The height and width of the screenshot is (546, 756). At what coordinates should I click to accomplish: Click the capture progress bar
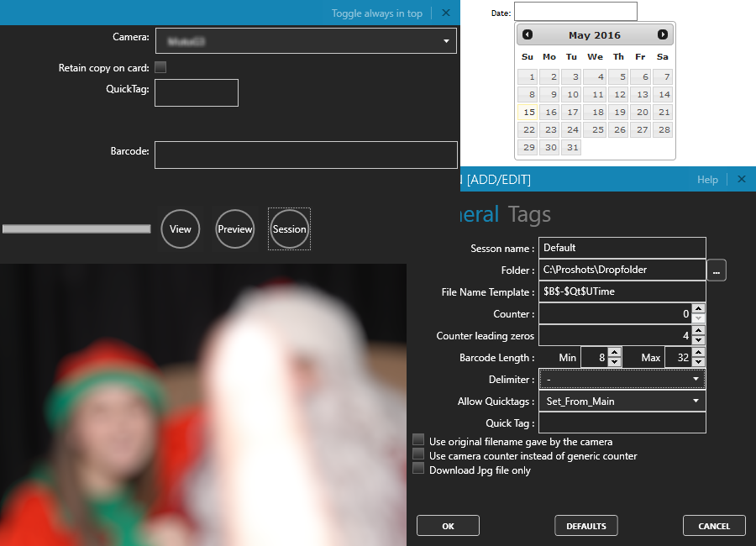click(76, 229)
